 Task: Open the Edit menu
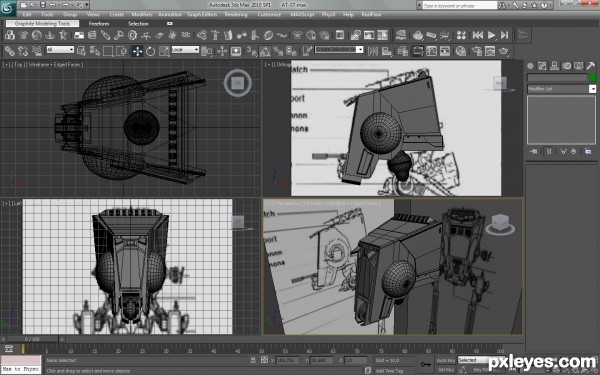[27, 15]
